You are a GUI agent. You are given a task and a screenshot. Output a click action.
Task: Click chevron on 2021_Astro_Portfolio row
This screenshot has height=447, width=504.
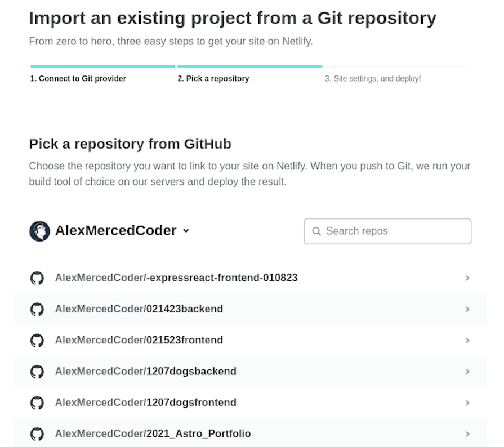pos(467,434)
